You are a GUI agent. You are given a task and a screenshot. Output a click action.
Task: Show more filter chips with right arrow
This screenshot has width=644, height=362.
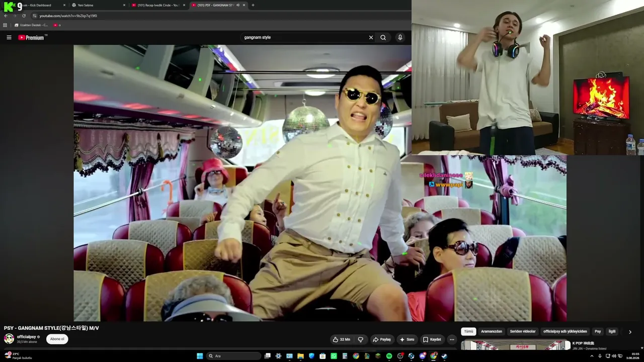[x=630, y=332]
